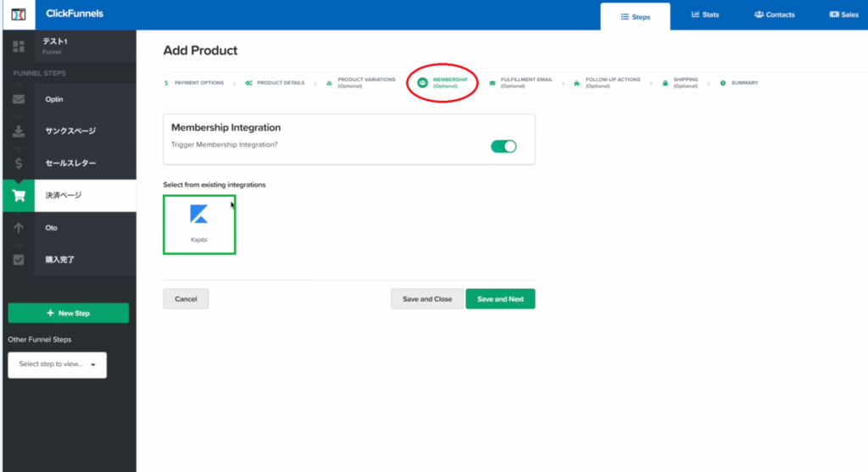The height and width of the screenshot is (472, 868).
Task: Add a New Step
Action: coord(68,314)
